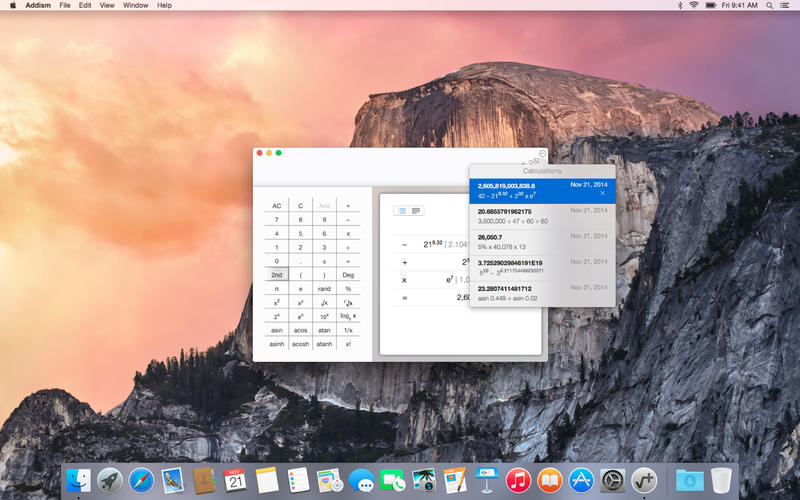This screenshot has width=800, height=500.
Task: Open the Spotlight search magnifier icon
Action: (x=769, y=5)
